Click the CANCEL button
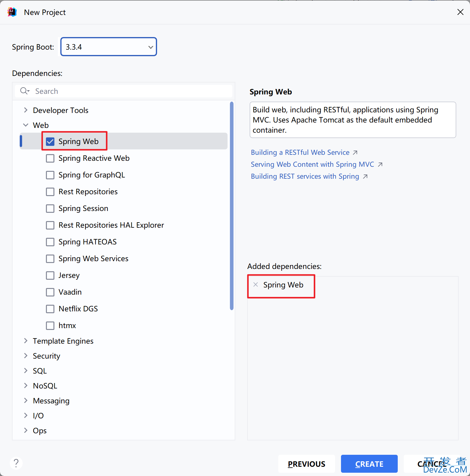 click(x=432, y=464)
